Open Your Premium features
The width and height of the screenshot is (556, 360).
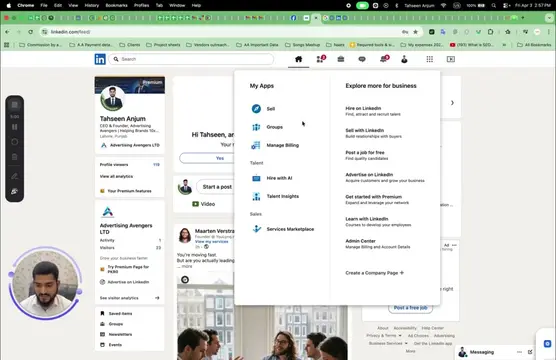tap(126, 191)
